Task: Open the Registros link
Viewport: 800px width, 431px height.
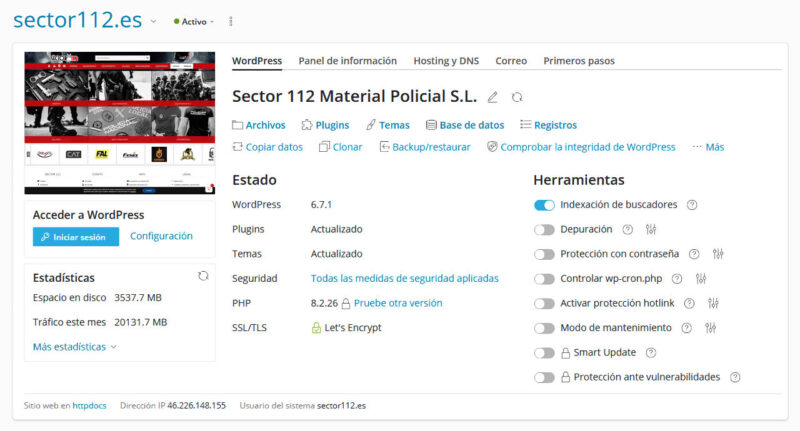Action: coord(548,125)
